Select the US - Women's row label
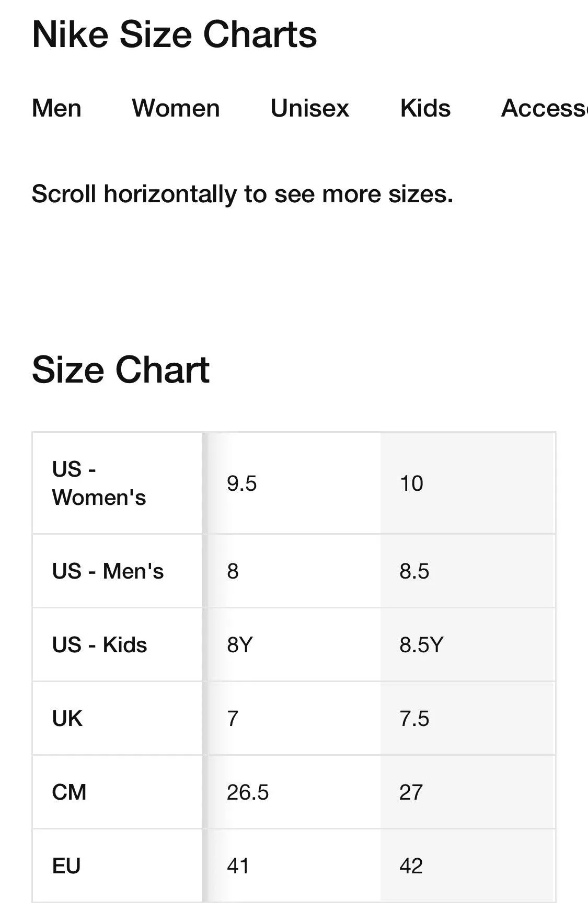Viewport: 588px width, 923px height. 99,483
